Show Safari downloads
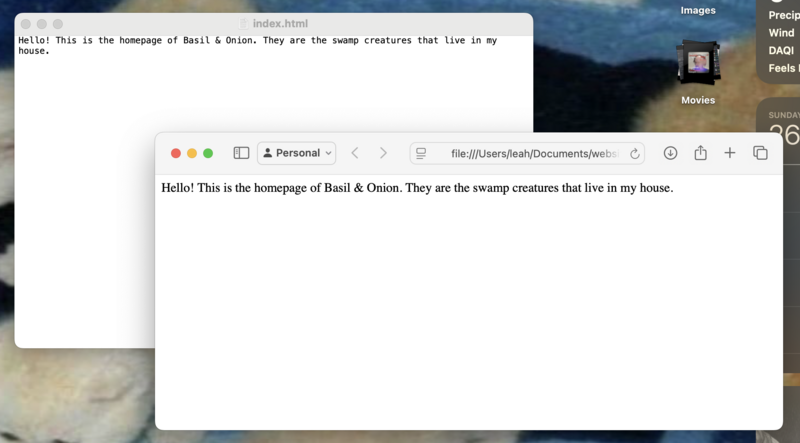Viewport: 800px width, 443px height. (x=671, y=153)
